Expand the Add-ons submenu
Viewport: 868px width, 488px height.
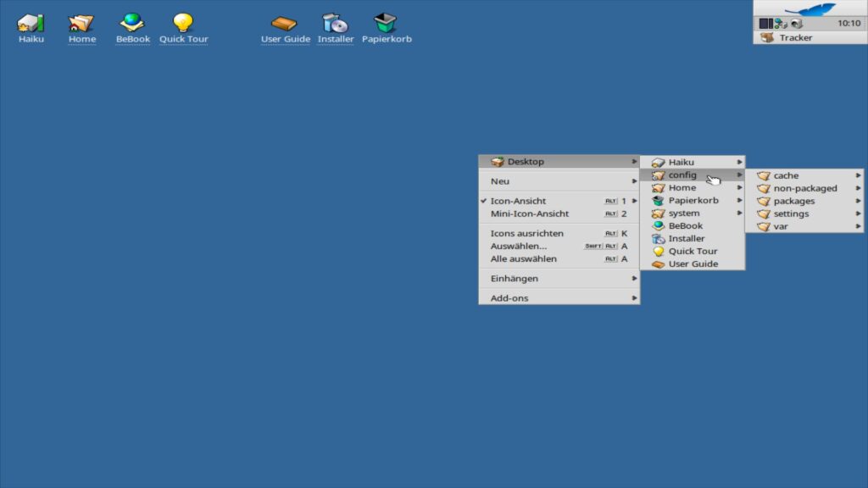559,298
